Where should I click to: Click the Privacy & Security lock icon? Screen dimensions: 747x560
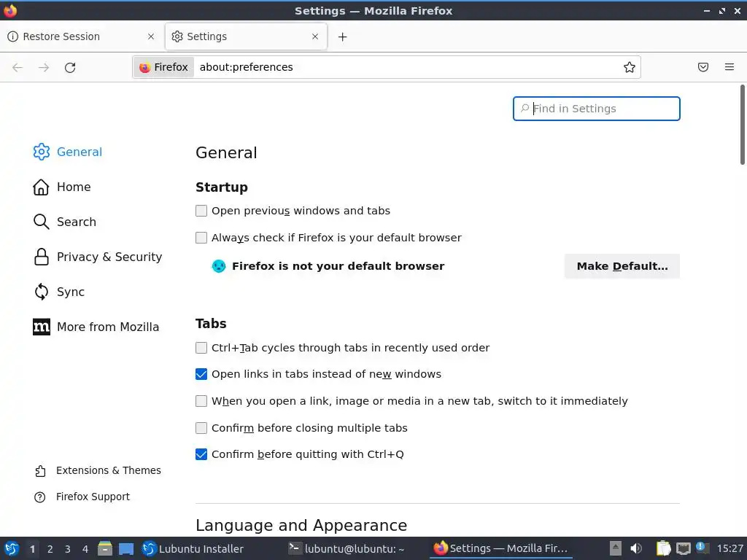point(42,257)
